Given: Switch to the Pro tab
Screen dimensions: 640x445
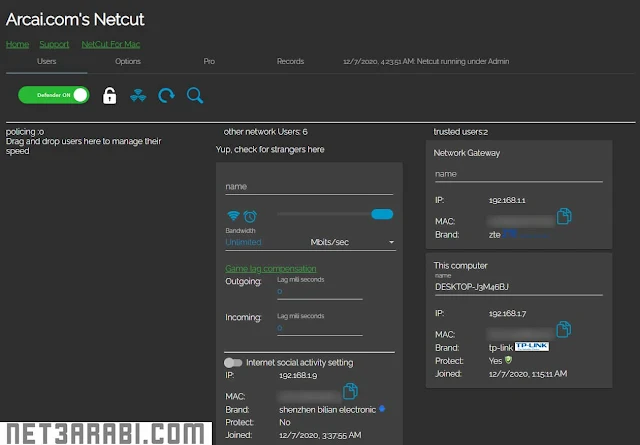Looking at the screenshot, I should pyautogui.click(x=209, y=61).
